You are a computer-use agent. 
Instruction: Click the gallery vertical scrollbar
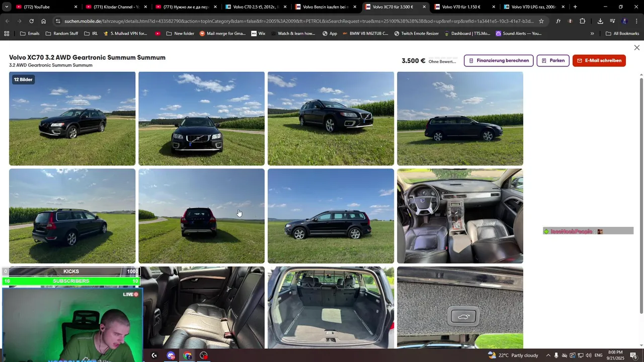click(641, 196)
